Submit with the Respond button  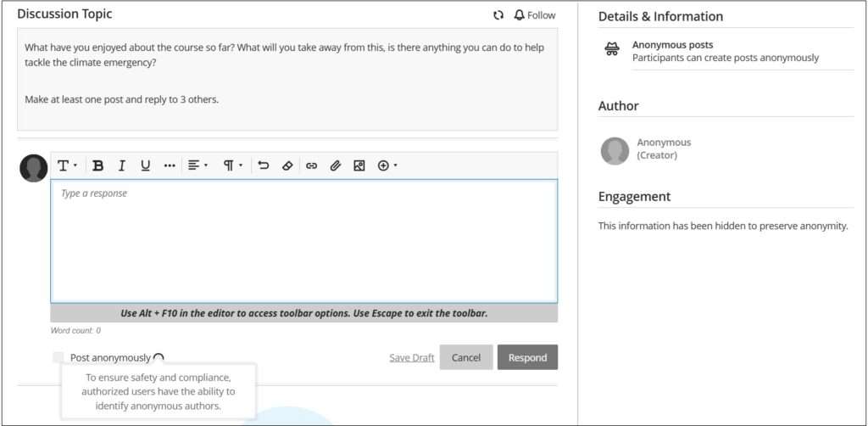coord(527,357)
